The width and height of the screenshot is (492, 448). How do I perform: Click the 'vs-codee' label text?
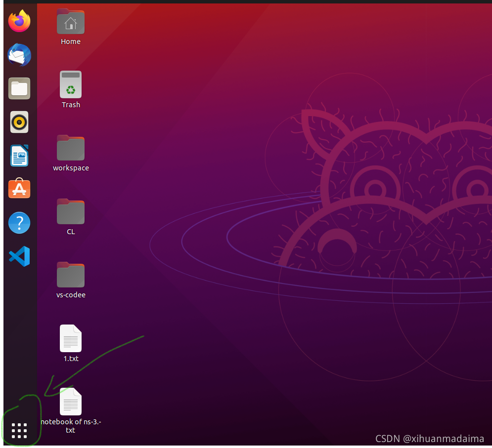(x=71, y=295)
